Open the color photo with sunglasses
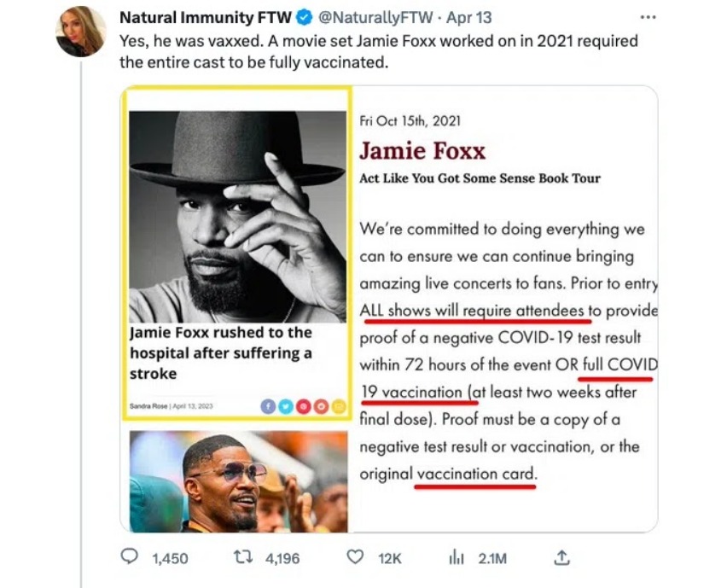Viewport: 727px width, 588px height. [238, 481]
